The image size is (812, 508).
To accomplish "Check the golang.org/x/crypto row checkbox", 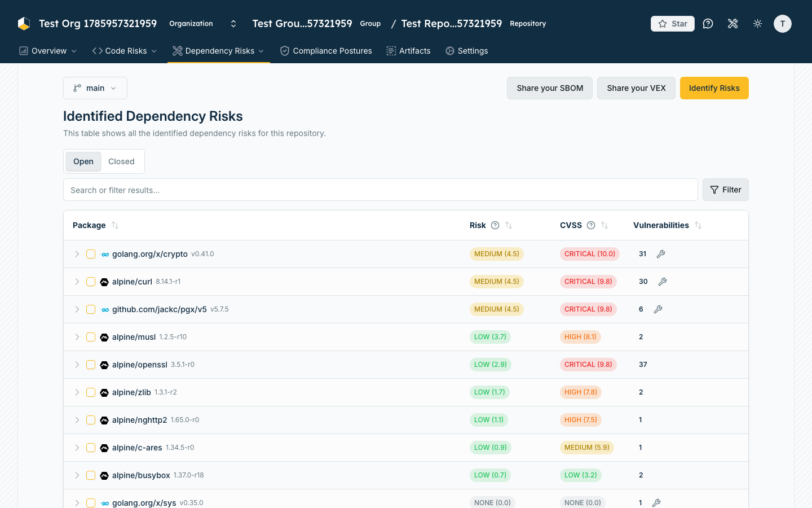I will [91, 254].
